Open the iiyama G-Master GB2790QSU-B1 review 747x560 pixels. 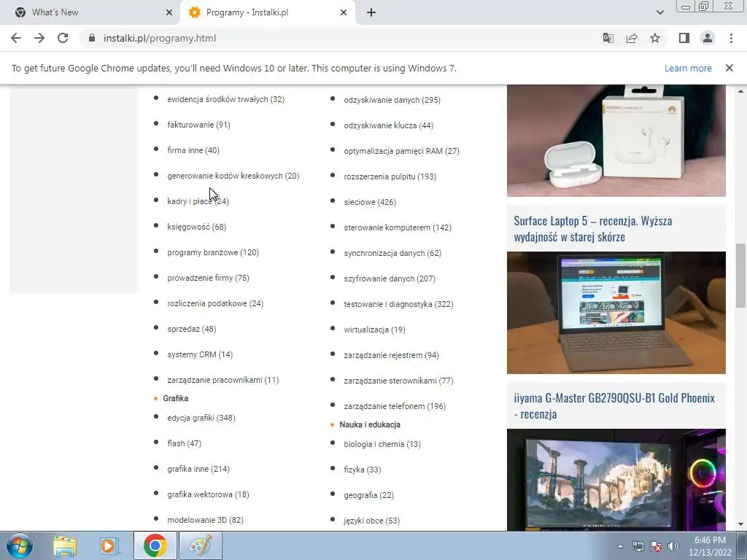tap(614, 405)
